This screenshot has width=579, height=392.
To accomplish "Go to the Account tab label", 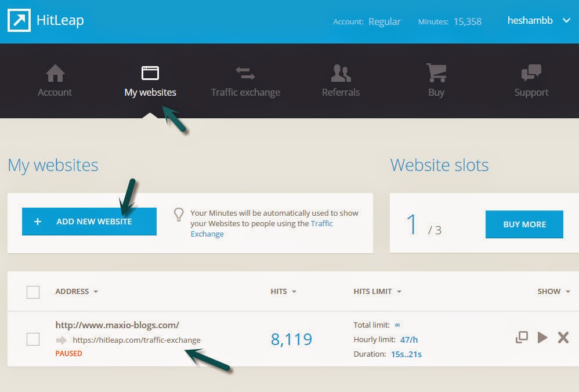I will (x=55, y=92).
